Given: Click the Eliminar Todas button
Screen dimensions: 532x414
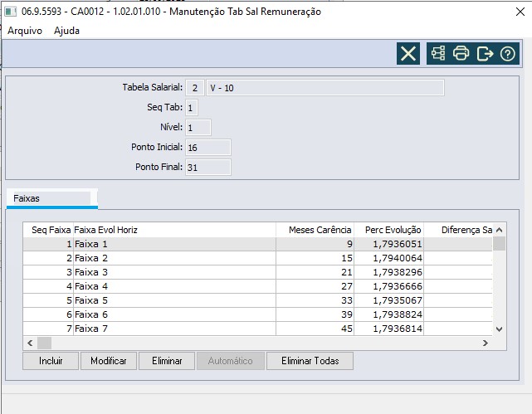Looking at the screenshot, I should 310,361.
